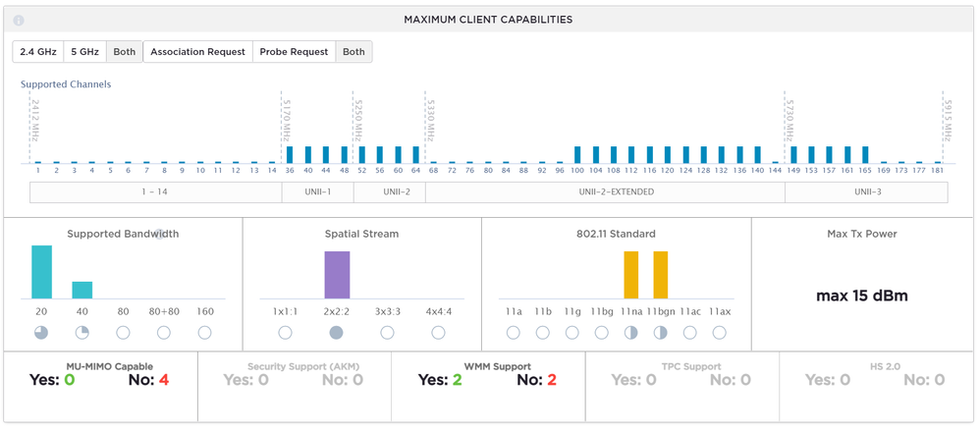Screen dimensions: 980x432
Task: Select Both next to 5 GHz
Action: pos(125,52)
